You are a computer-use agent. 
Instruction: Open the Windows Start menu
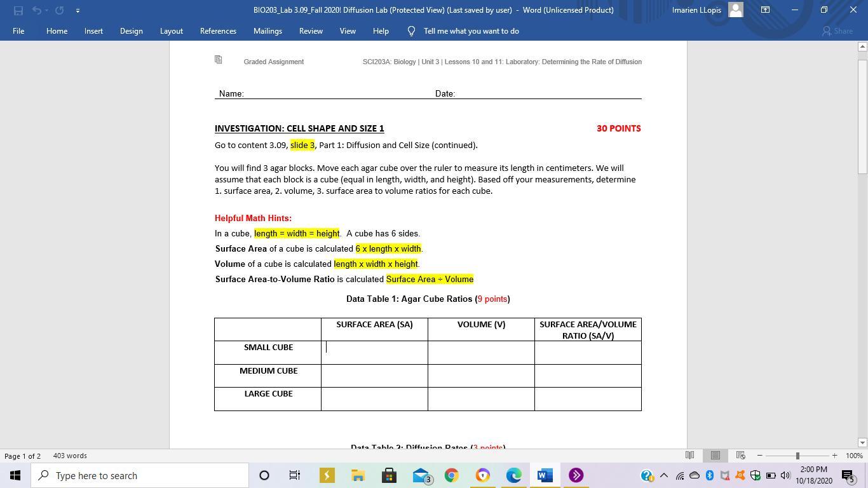point(15,475)
